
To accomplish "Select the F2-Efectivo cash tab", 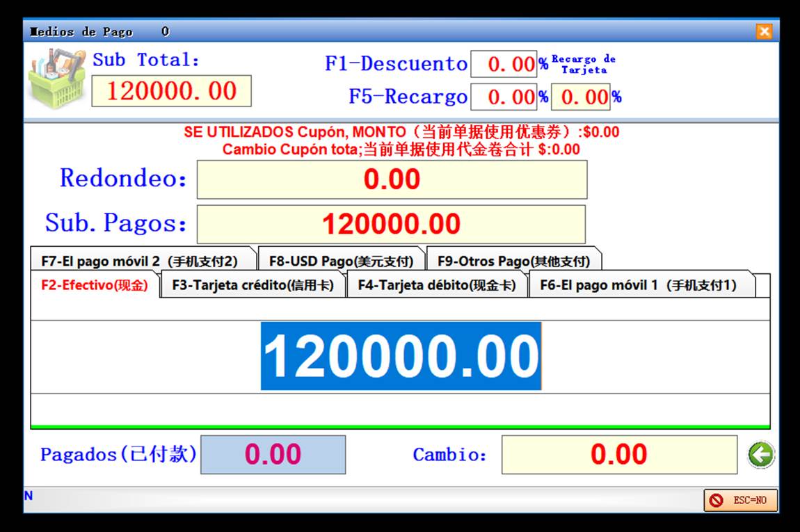I will 95,285.
